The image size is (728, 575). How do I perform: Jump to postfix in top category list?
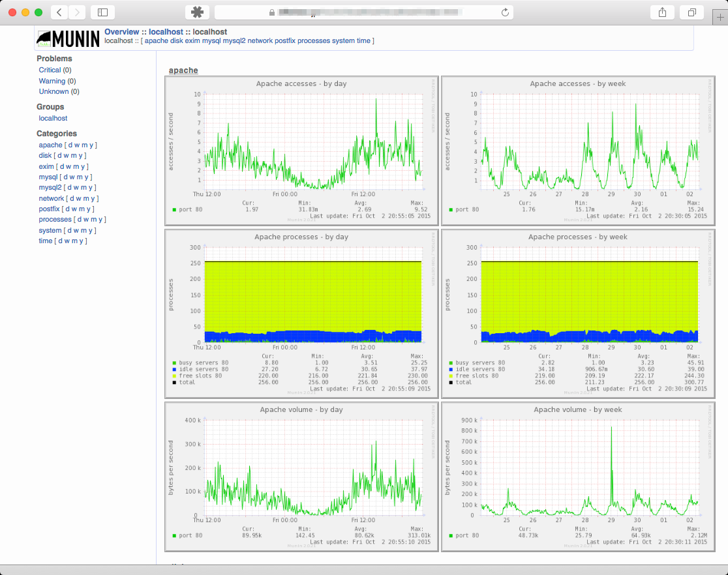coord(284,41)
